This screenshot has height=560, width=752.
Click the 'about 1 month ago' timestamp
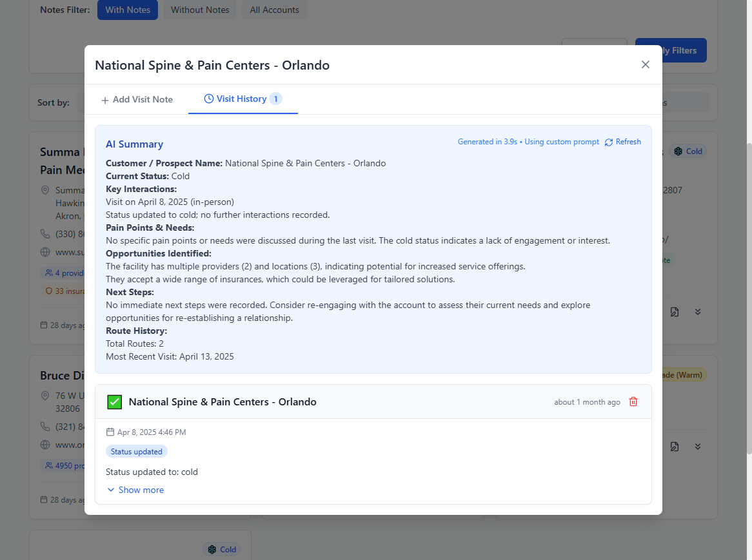[587, 402]
